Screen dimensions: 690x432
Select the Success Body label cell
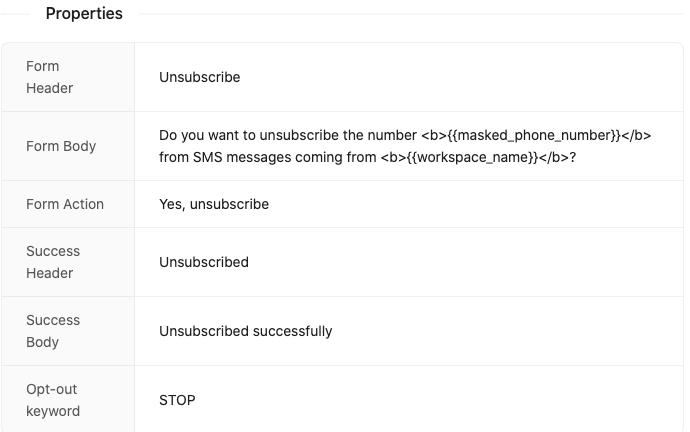pyautogui.click(x=68, y=331)
